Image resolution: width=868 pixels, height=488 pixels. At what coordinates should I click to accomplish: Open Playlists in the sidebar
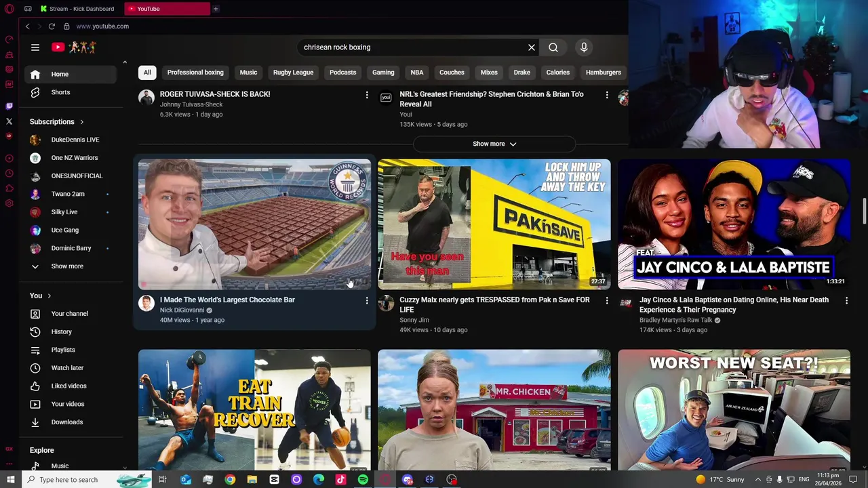pyautogui.click(x=71, y=350)
